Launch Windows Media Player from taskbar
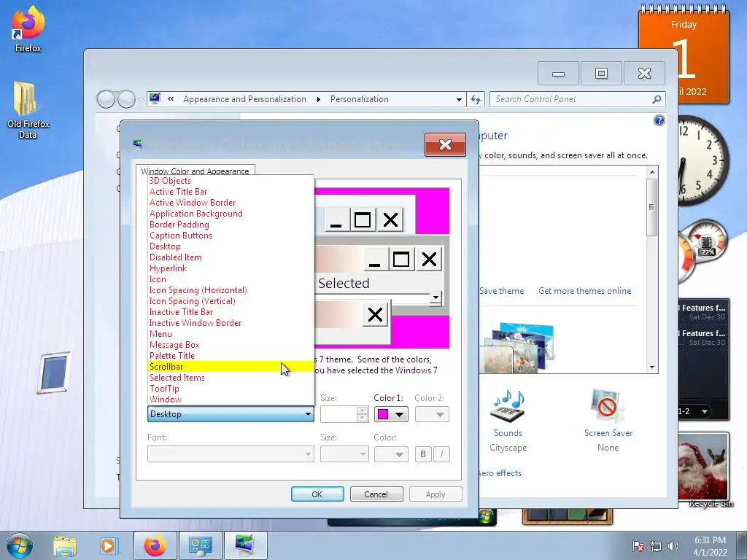 [x=108, y=546]
